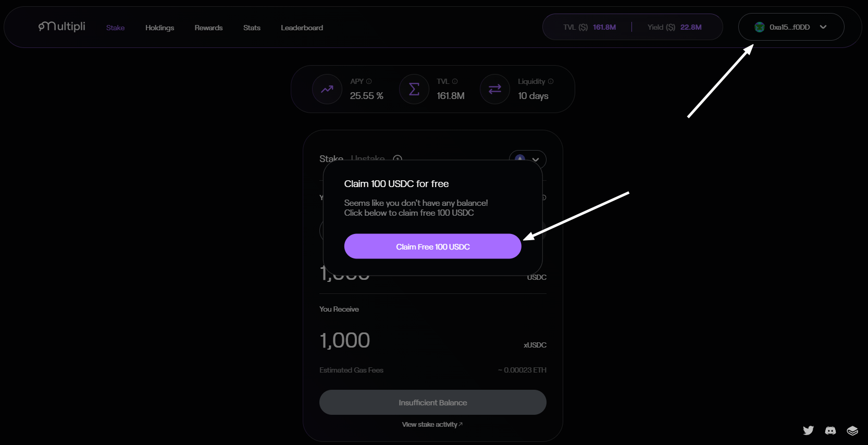This screenshot has height=445, width=868.
Task: Switch to the Stats page
Action: [252, 28]
